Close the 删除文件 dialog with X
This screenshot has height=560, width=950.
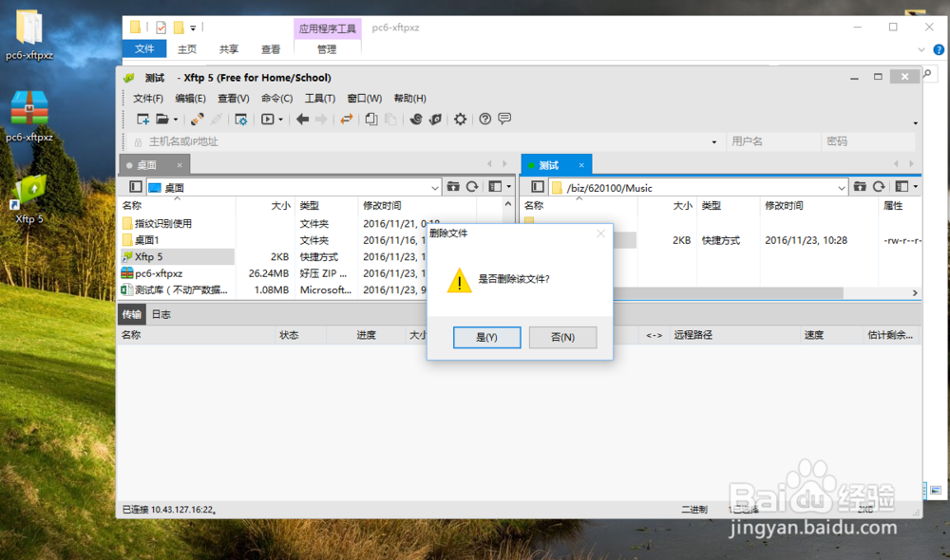600,233
